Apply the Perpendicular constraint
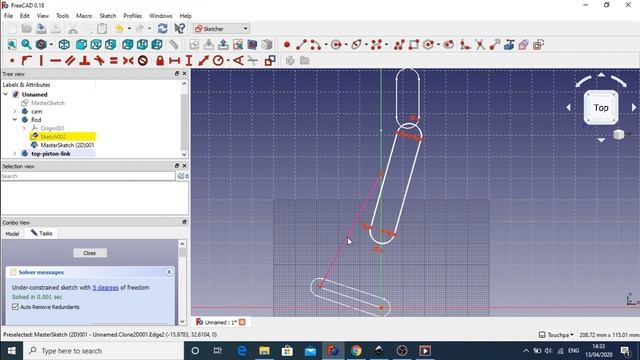The image size is (640, 360). (x=84, y=61)
